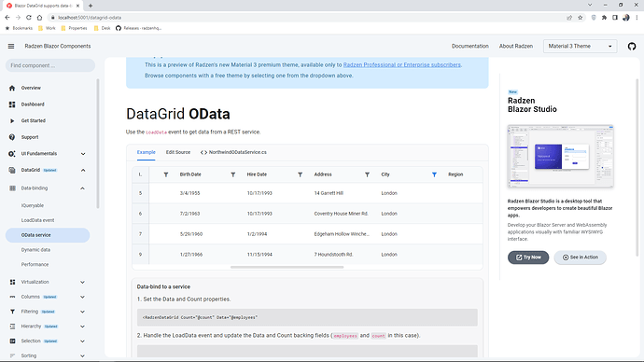Select LoadData event in the sidebar
The height and width of the screenshot is (362, 644).
tap(37, 220)
